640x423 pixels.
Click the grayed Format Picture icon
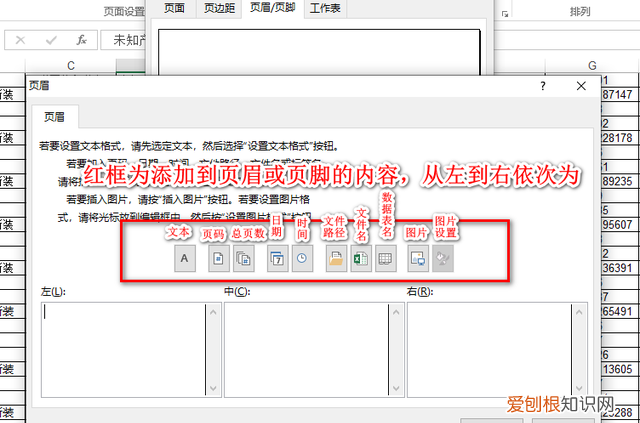pyautogui.click(x=443, y=258)
